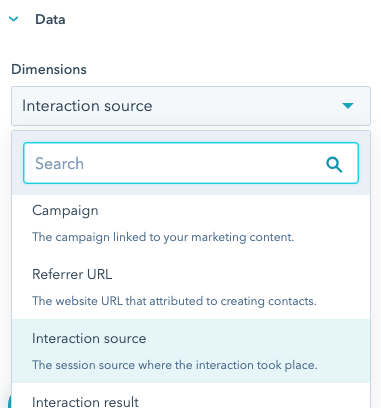Click the magnifier search icon
This screenshot has width=381, height=408.
[334, 164]
